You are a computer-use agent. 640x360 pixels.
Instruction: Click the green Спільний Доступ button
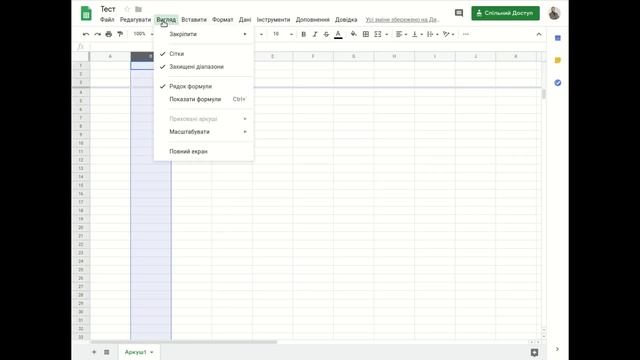click(505, 13)
